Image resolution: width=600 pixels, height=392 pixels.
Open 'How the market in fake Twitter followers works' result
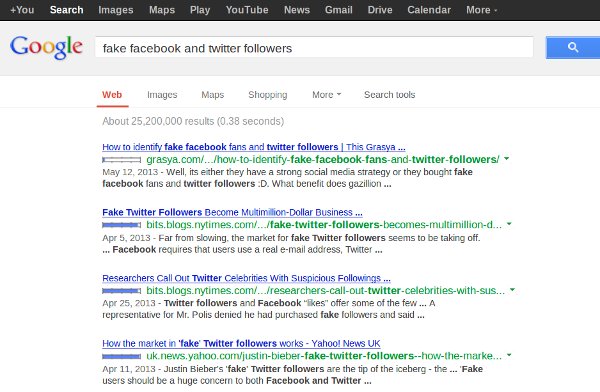(241, 343)
